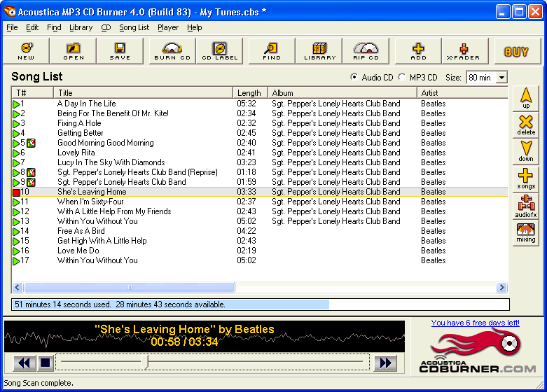Open the File menu
The image size is (547, 392).
[12, 27]
